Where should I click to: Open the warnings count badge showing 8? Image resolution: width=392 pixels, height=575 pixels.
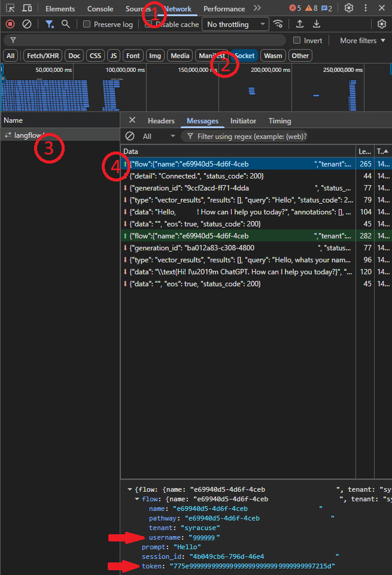(x=311, y=8)
